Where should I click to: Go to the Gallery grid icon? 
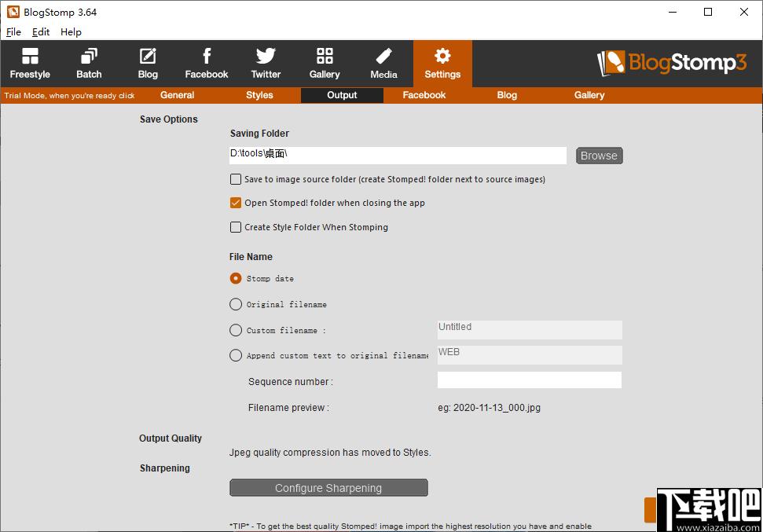(325, 56)
